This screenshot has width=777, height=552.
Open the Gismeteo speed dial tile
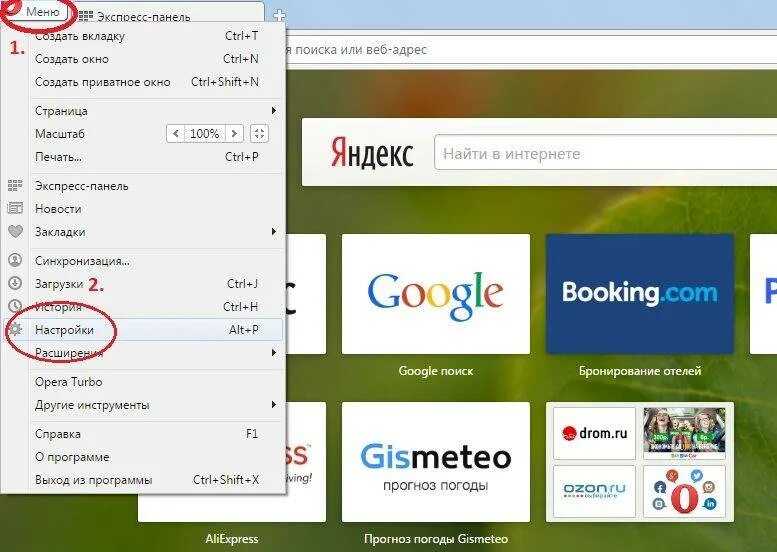click(436, 462)
